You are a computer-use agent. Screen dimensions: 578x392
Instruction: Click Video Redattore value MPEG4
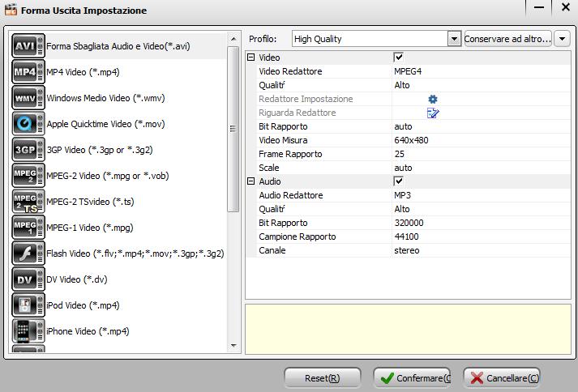tap(408, 71)
